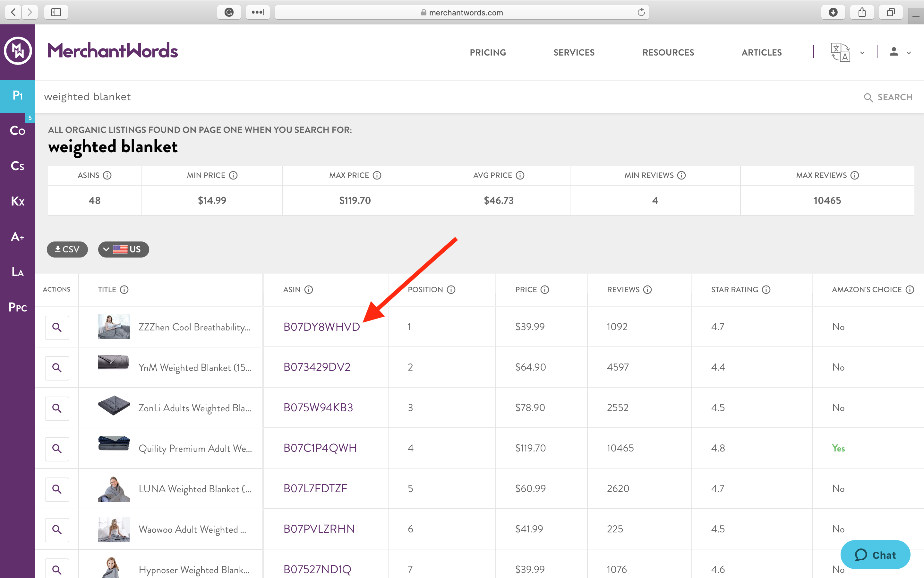Open the ARTICLES menu item
This screenshot has height=578, width=924.
pyautogui.click(x=761, y=52)
